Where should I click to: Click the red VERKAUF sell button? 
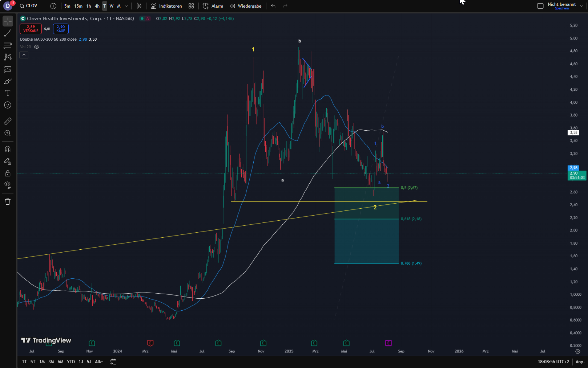(31, 29)
